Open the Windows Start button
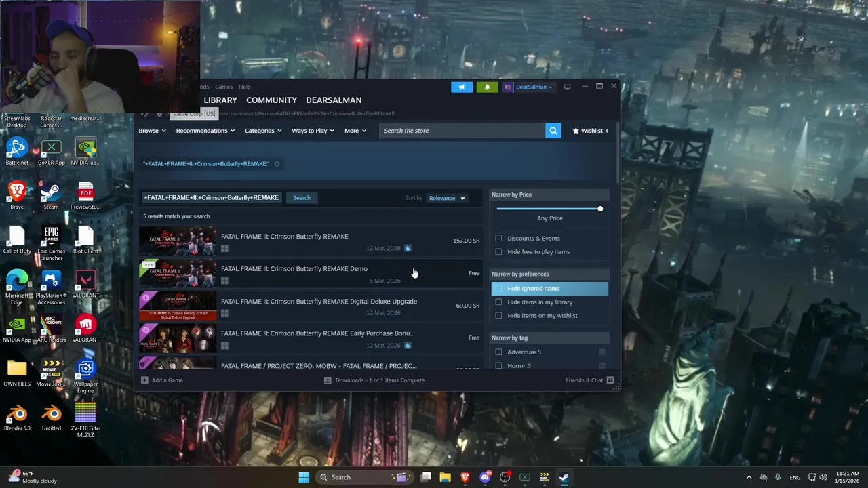 coord(304,477)
